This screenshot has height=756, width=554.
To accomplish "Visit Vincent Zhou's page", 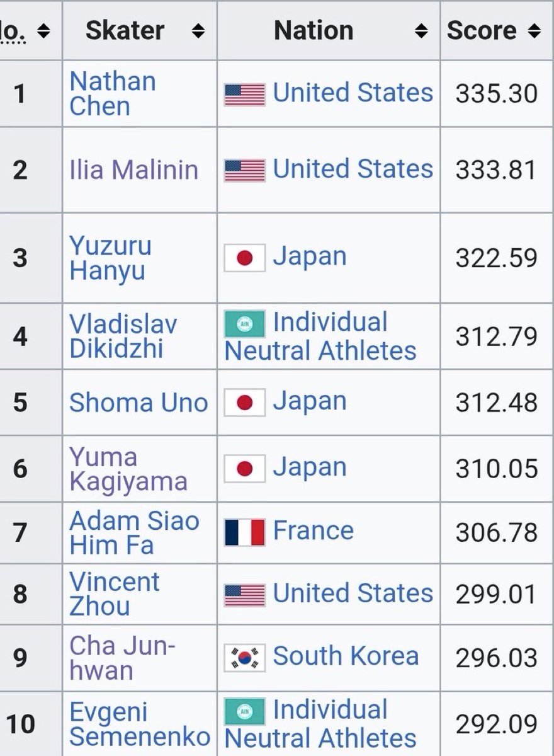I will tap(115, 594).
